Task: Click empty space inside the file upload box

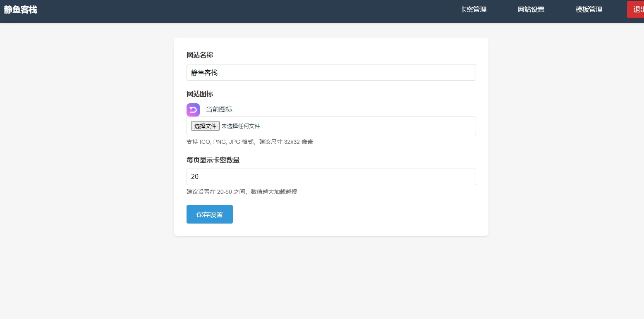Action: (372, 126)
